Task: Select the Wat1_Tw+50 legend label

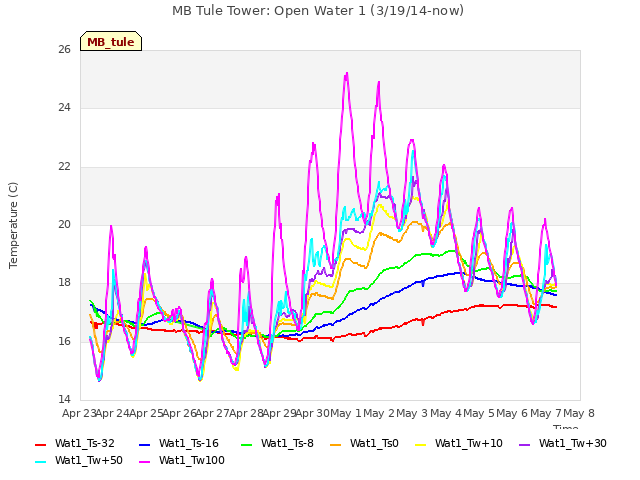Action: pos(89,461)
